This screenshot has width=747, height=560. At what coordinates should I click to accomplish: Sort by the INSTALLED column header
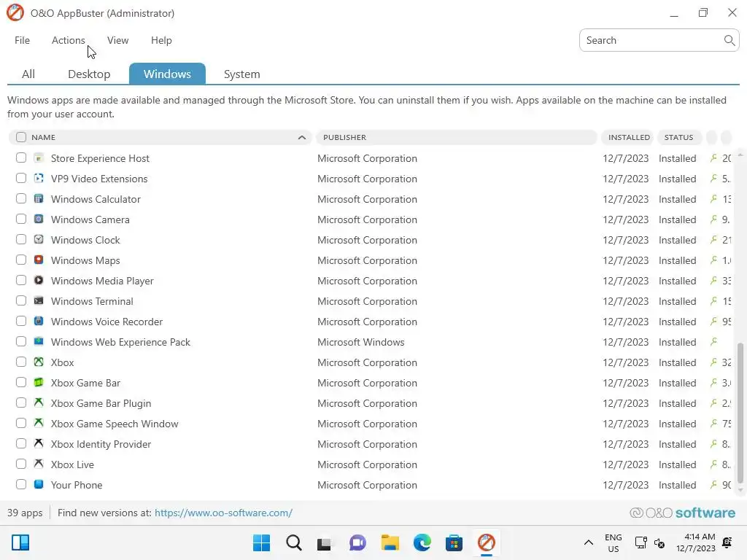tap(628, 137)
